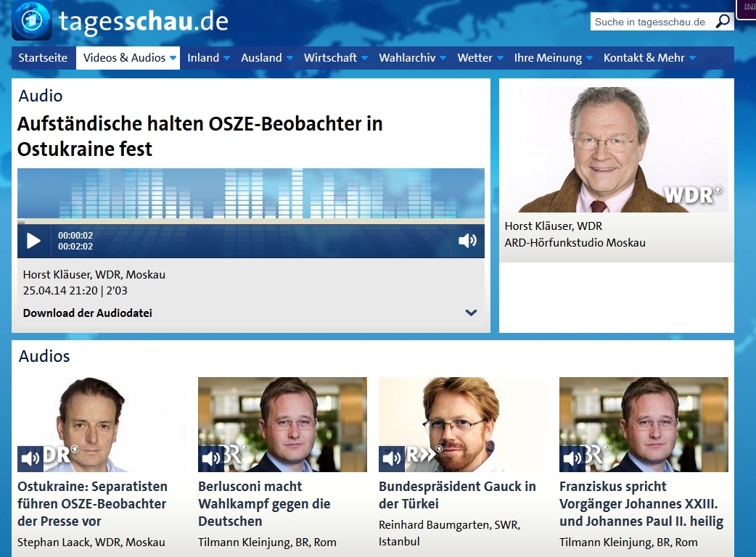Select the Ausland menu label

(x=261, y=58)
